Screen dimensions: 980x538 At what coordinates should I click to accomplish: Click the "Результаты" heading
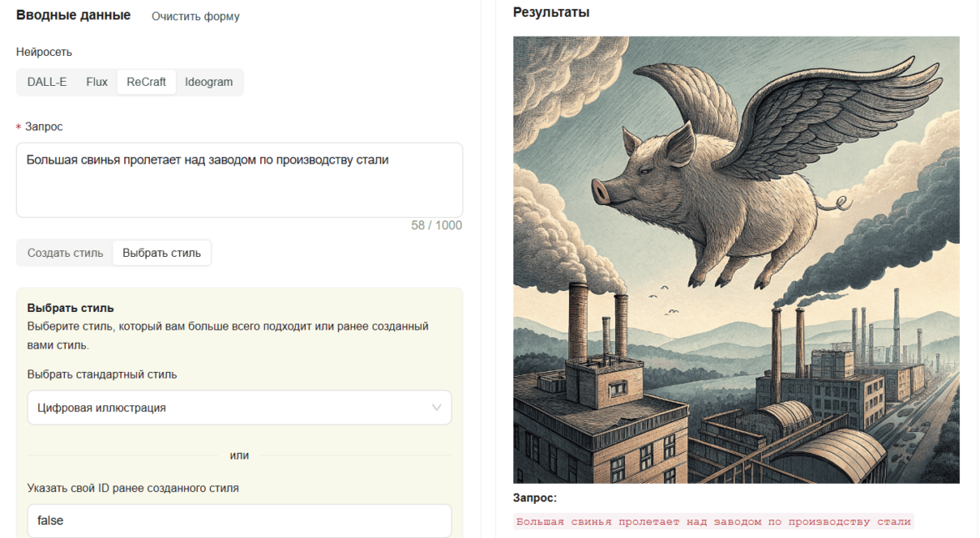coord(551,13)
